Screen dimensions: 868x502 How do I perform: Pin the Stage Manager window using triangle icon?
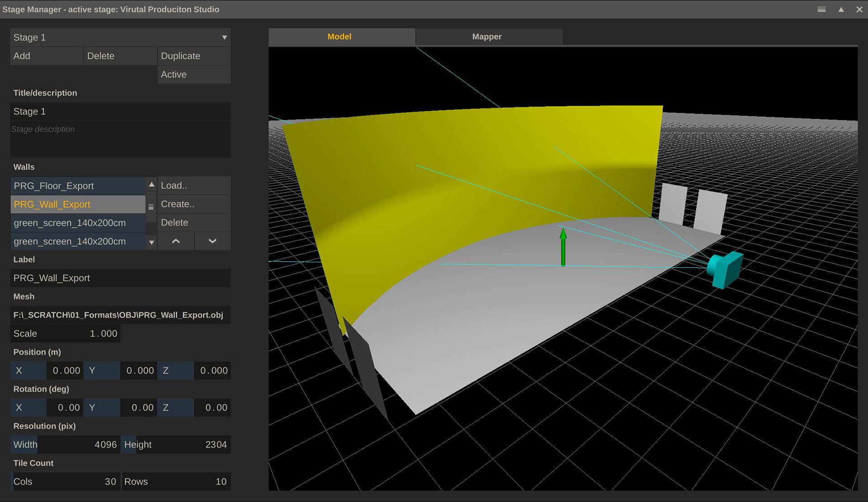[x=841, y=9]
